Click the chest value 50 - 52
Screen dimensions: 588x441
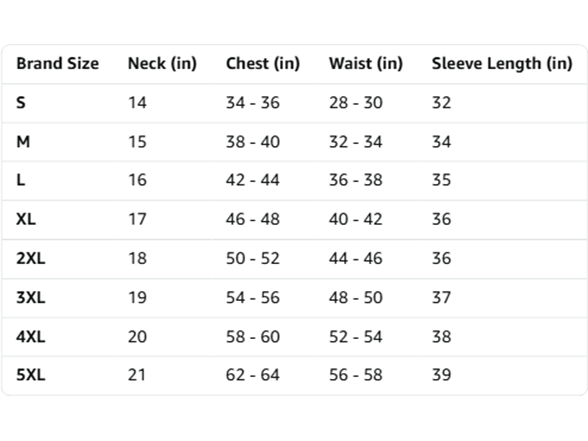click(253, 258)
